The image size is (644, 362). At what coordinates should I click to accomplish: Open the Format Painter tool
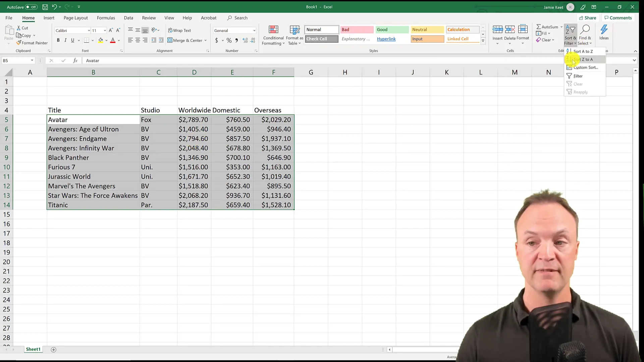coord(32,43)
